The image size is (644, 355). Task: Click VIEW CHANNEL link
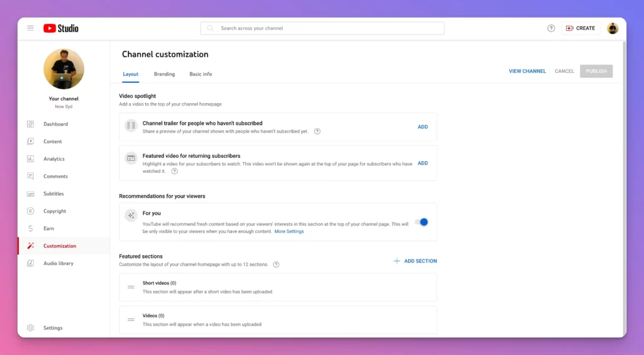tap(528, 72)
